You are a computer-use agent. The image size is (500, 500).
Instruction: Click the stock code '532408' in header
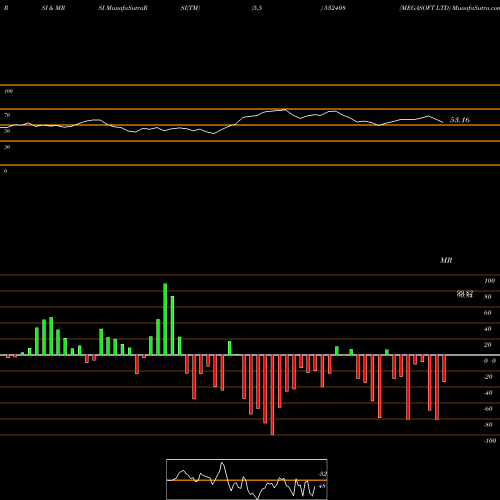(334, 8)
